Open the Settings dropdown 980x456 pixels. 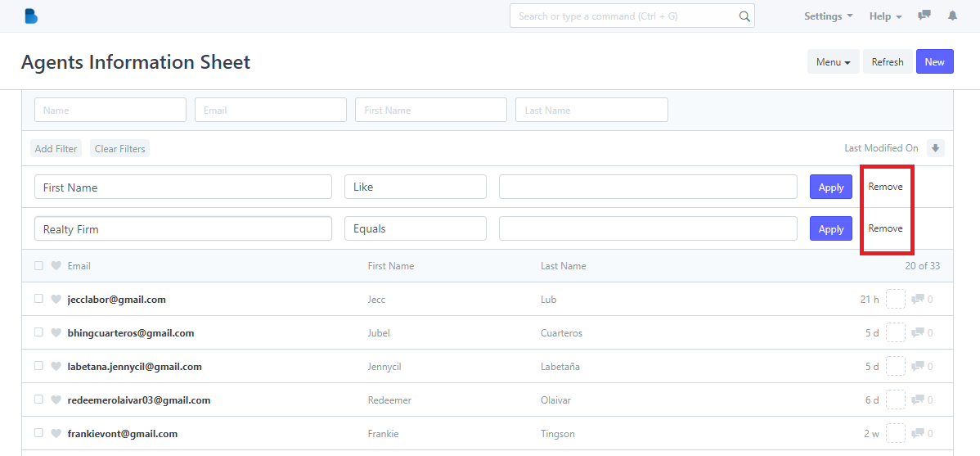coord(828,16)
